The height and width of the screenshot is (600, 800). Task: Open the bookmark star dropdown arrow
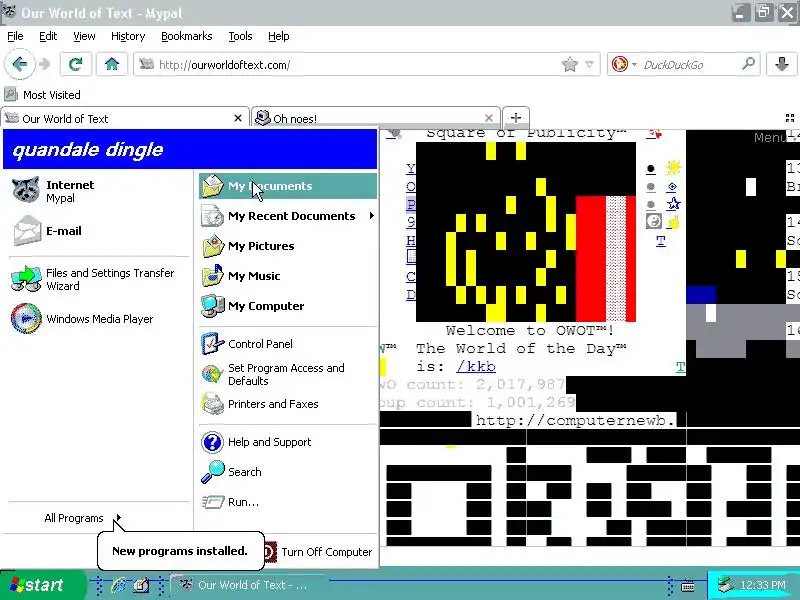point(589,65)
